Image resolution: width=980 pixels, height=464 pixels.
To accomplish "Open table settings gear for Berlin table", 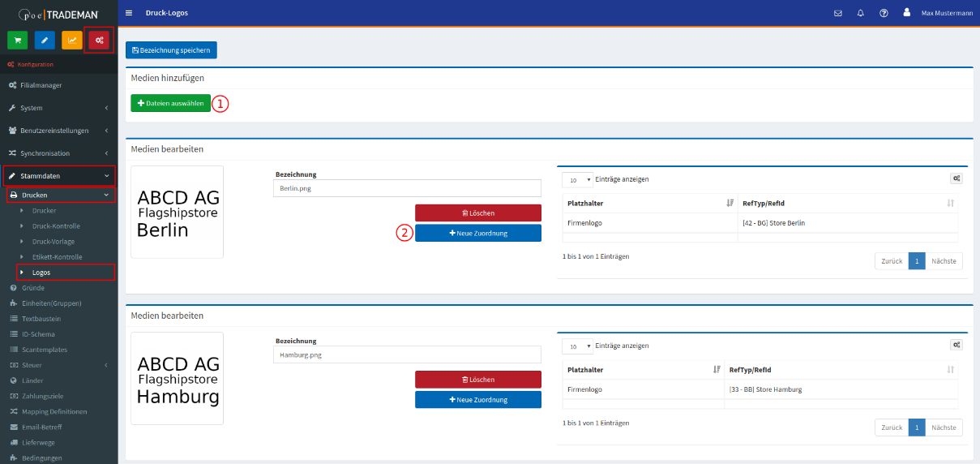I will (956, 179).
